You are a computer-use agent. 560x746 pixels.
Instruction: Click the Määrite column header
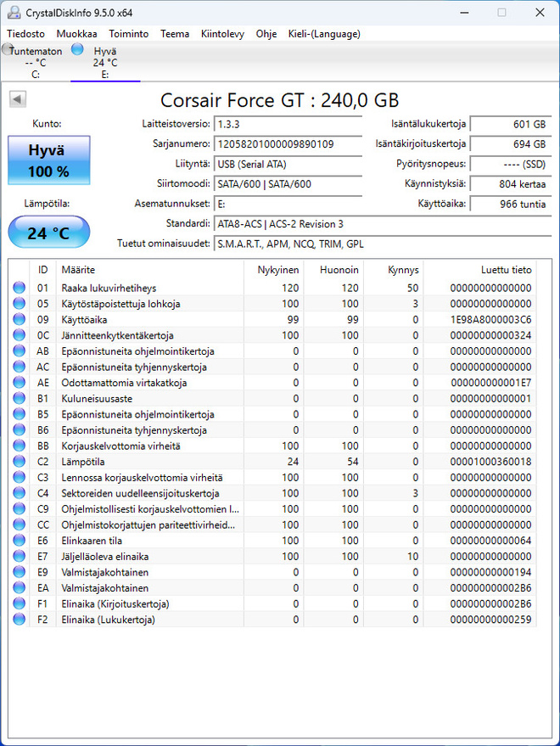pos(150,270)
